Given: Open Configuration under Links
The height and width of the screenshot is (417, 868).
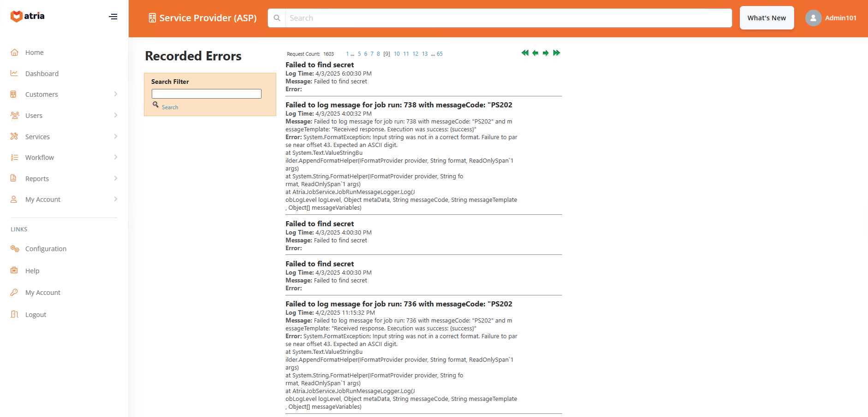Looking at the screenshot, I should [x=46, y=249].
